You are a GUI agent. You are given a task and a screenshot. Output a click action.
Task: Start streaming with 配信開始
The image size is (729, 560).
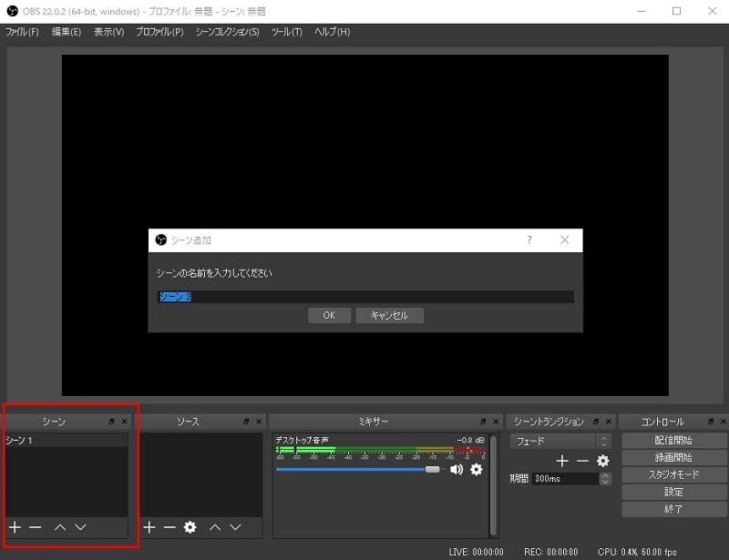(x=673, y=441)
